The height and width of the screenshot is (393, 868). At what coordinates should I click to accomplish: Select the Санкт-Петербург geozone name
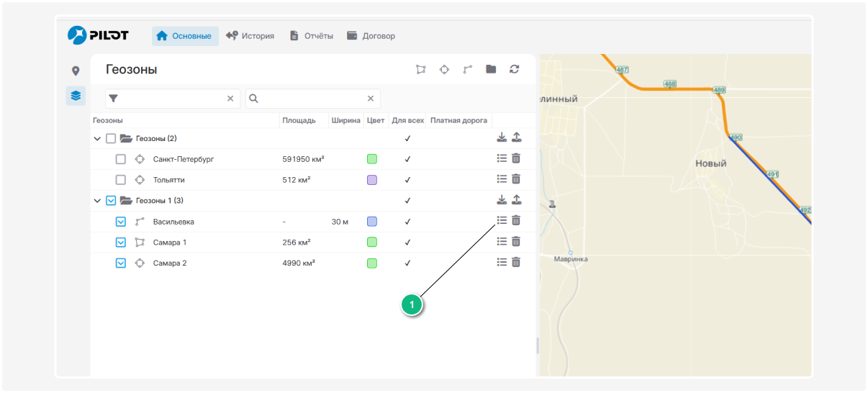coord(184,159)
